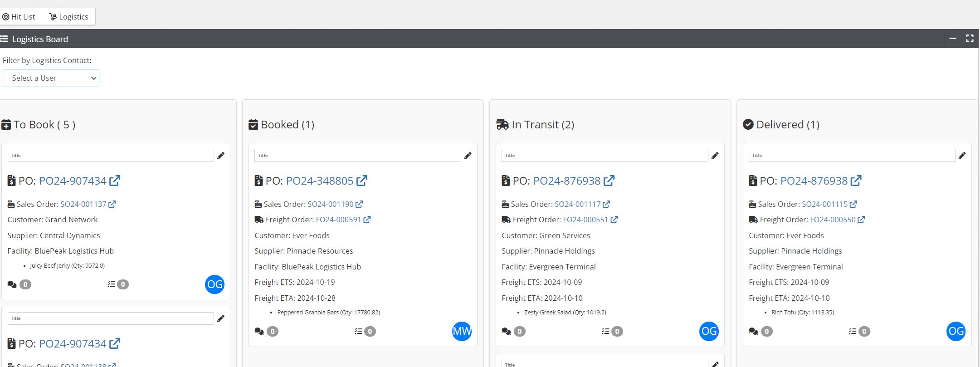Open sales order SO24-001190 link

click(x=331, y=204)
